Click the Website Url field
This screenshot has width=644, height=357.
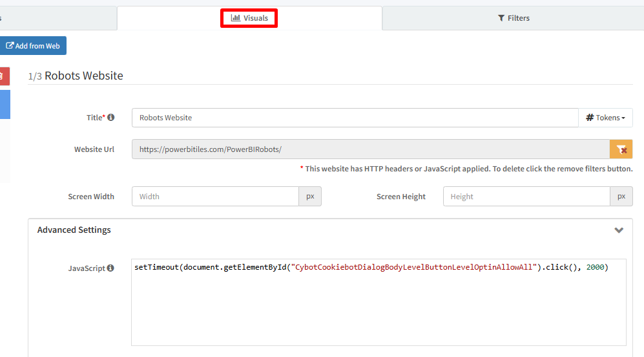pos(370,149)
